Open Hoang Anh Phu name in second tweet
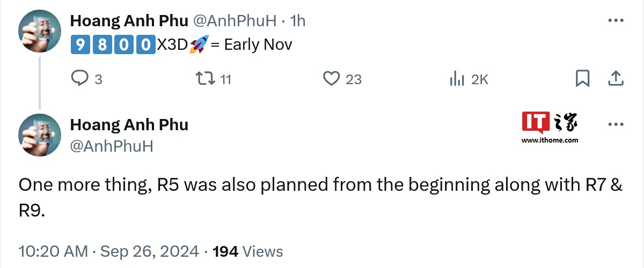The image size is (644, 268). pos(129,125)
